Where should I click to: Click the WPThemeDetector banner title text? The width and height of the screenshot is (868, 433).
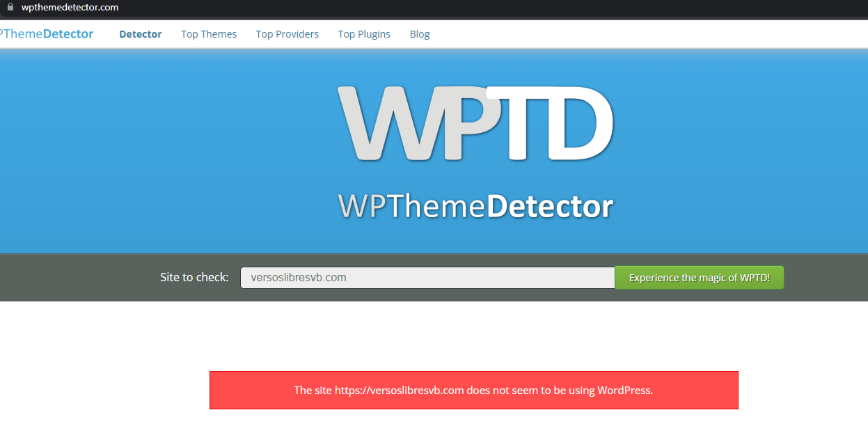[475, 207]
